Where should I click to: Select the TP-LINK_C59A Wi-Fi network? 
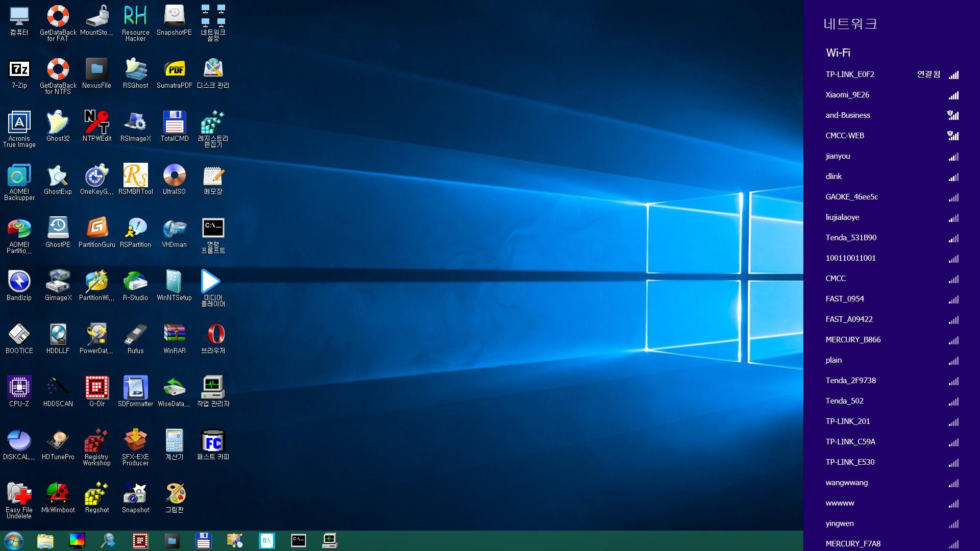(892, 442)
